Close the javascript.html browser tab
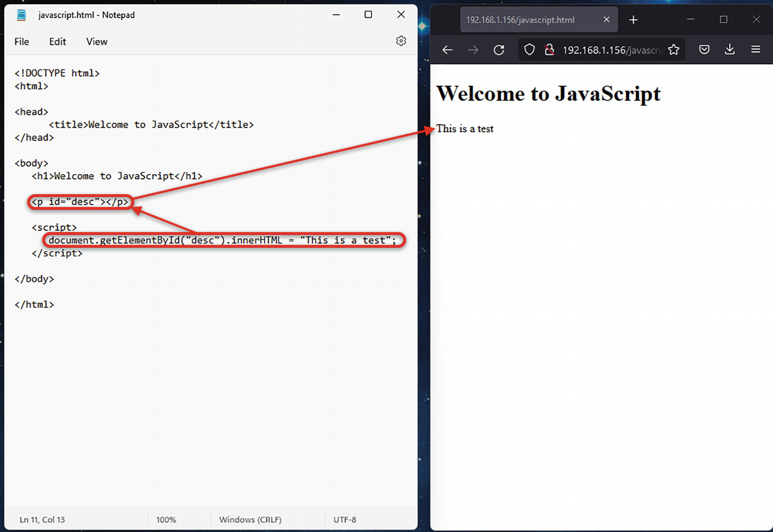The image size is (773, 532). [x=606, y=20]
